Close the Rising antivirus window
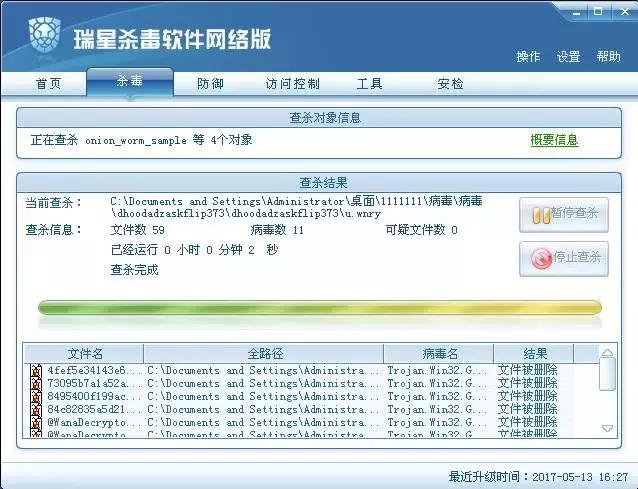This screenshot has width=638, height=489. (x=625, y=12)
